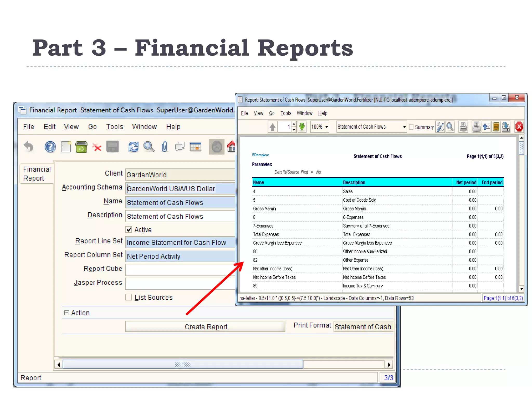Open the Accounting Schema combo box
Viewport: 532px width, 399px height.
(x=181, y=189)
